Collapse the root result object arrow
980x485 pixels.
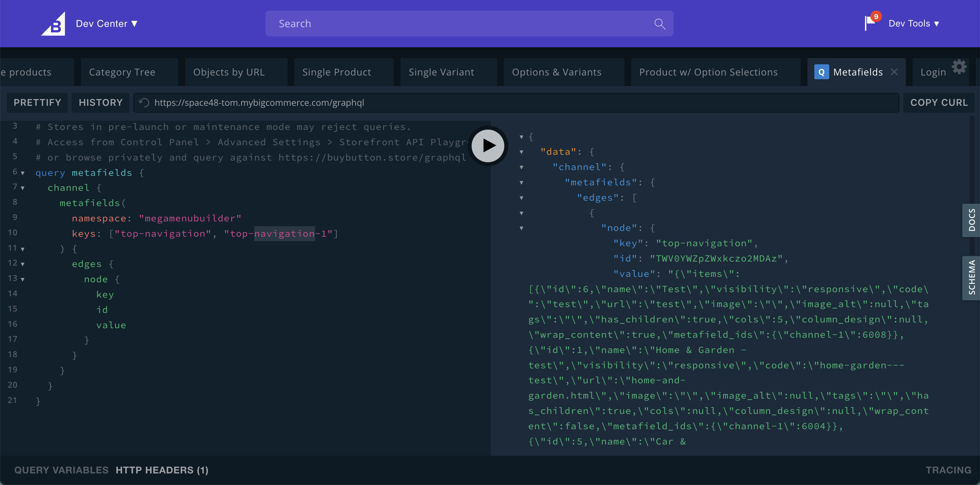coord(521,137)
